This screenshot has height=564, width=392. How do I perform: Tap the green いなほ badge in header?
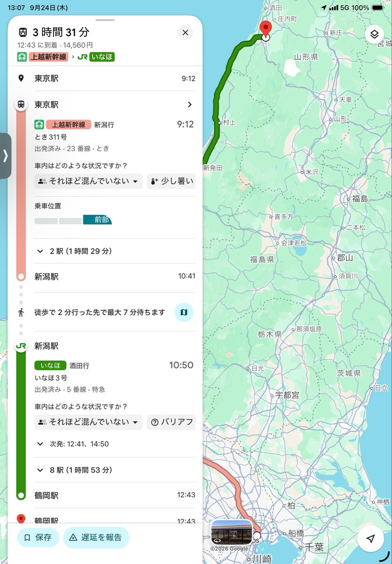(x=102, y=57)
